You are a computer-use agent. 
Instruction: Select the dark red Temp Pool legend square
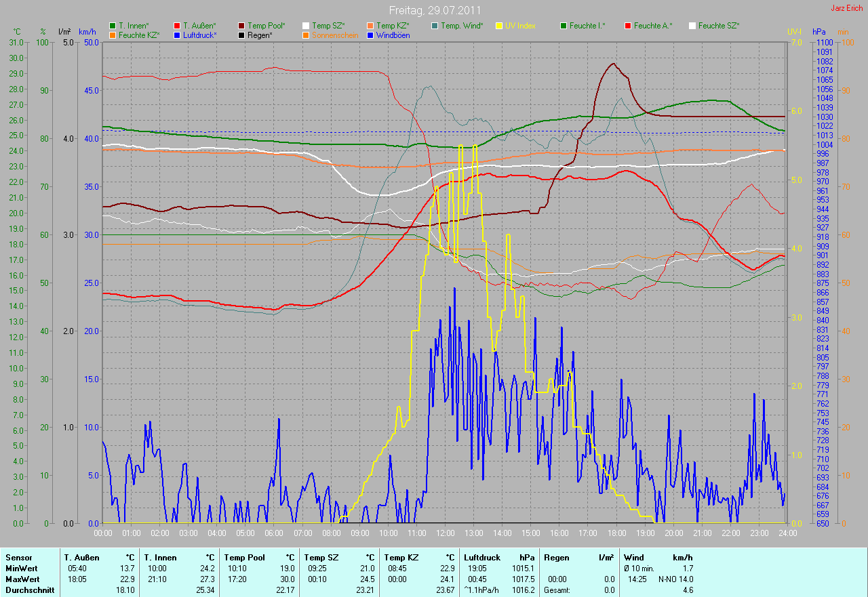(242, 26)
